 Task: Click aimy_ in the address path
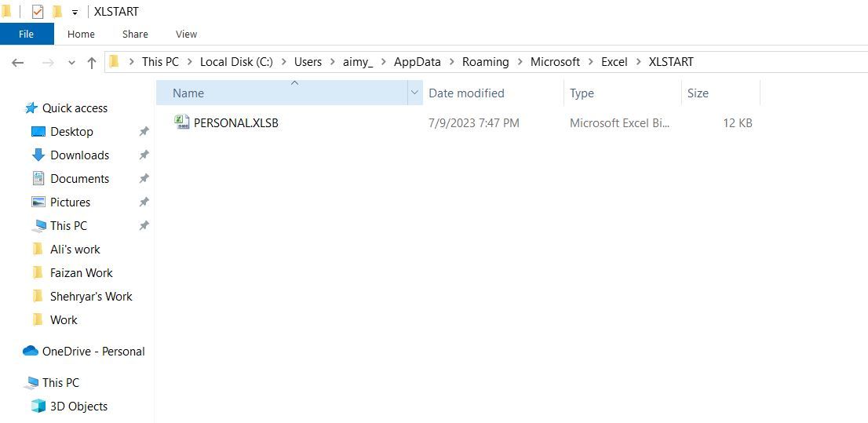pyautogui.click(x=358, y=62)
